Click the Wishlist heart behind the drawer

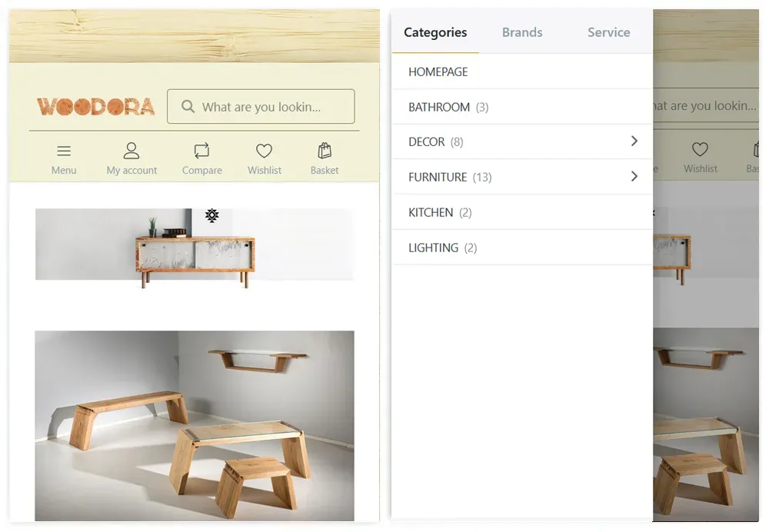coord(700,149)
